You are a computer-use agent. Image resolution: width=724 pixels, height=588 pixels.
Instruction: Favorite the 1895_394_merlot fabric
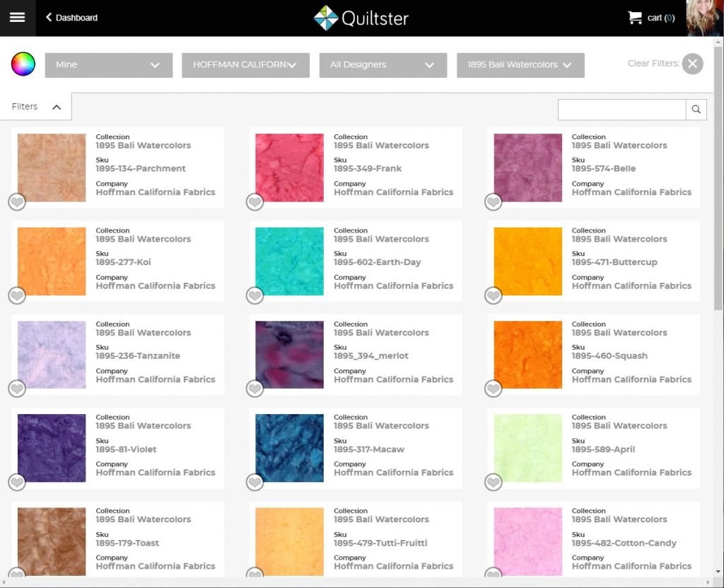(x=255, y=389)
